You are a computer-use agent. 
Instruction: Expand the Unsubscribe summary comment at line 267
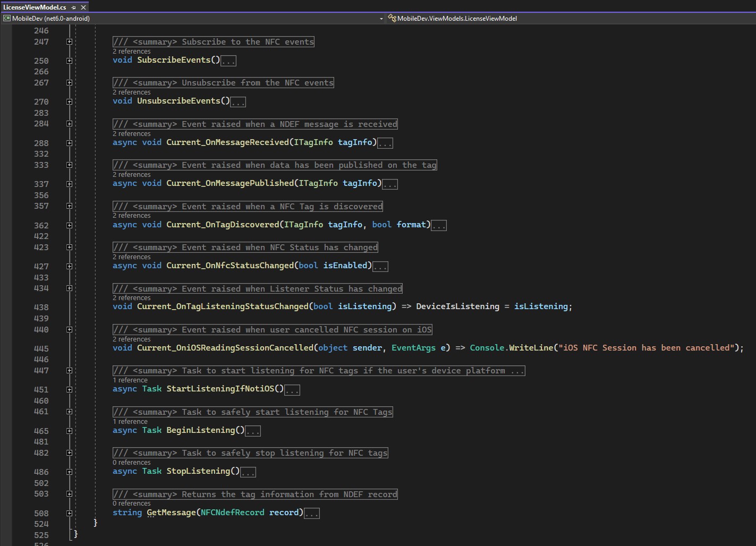pyautogui.click(x=69, y=82)
